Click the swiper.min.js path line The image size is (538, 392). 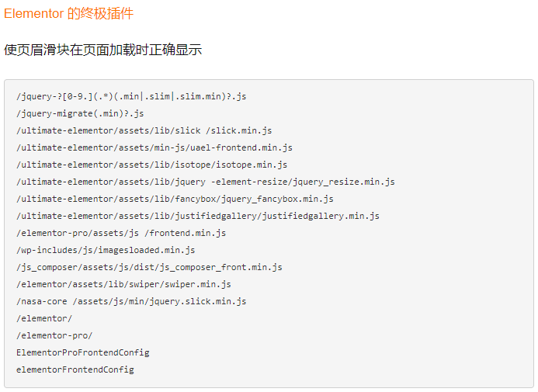123,284
